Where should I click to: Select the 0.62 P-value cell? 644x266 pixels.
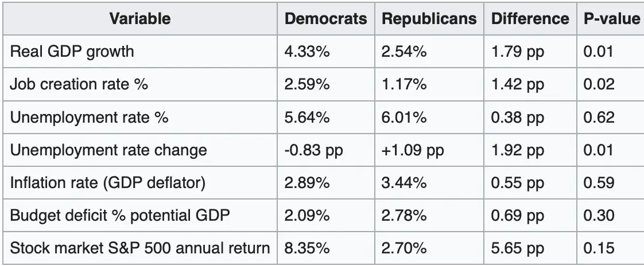tap(598, 118)
